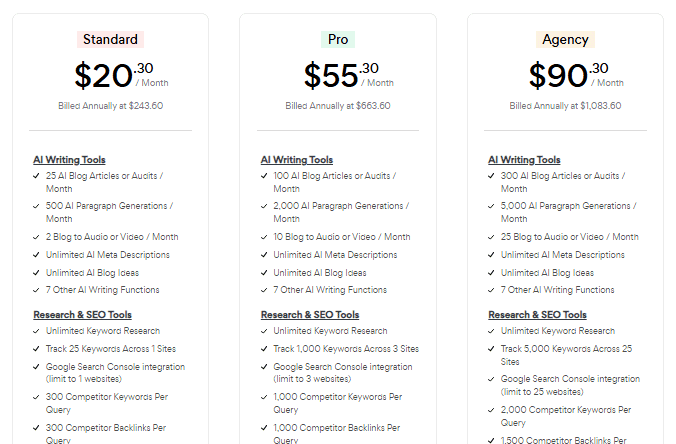Open AI Writing Tools link in Agency plan
Image resolution: width=676 pixels, height=444 pixels.
(x=524, y=160)
